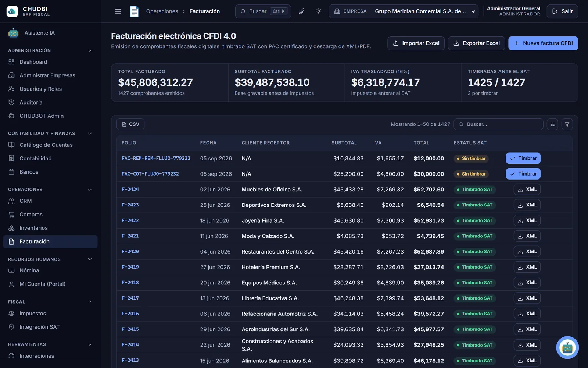Click the table filter funnel icon
The height and width of the screenshot is (368, 588).
(567, 124)
